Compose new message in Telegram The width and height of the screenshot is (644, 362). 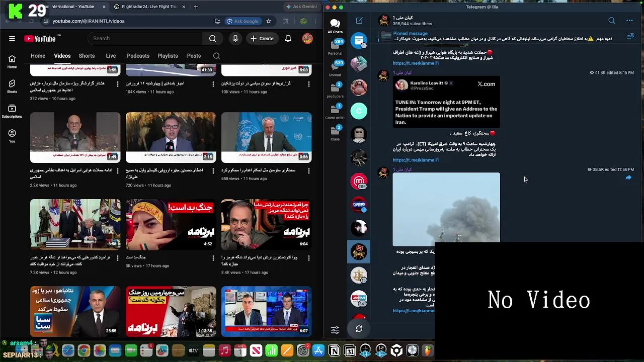(x=359, y=21)
